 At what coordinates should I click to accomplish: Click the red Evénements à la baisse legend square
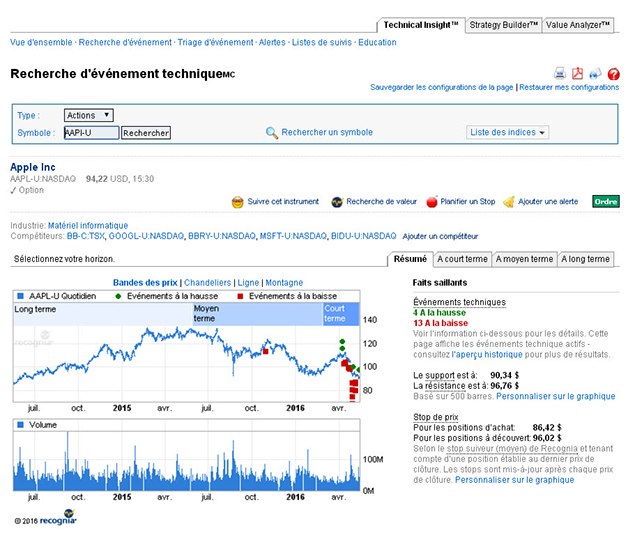pos(240,296)
